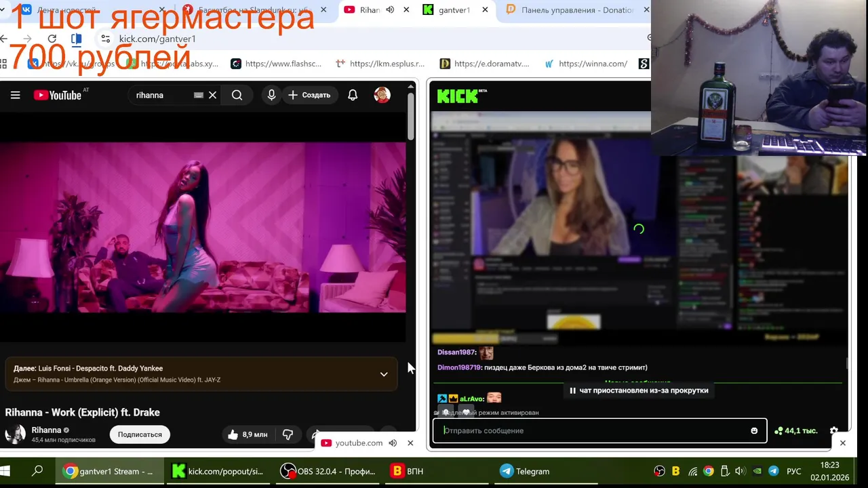Go back using the browser back arrow
Viewport: 868px width, 488px height.
click(x=4, y=39)
